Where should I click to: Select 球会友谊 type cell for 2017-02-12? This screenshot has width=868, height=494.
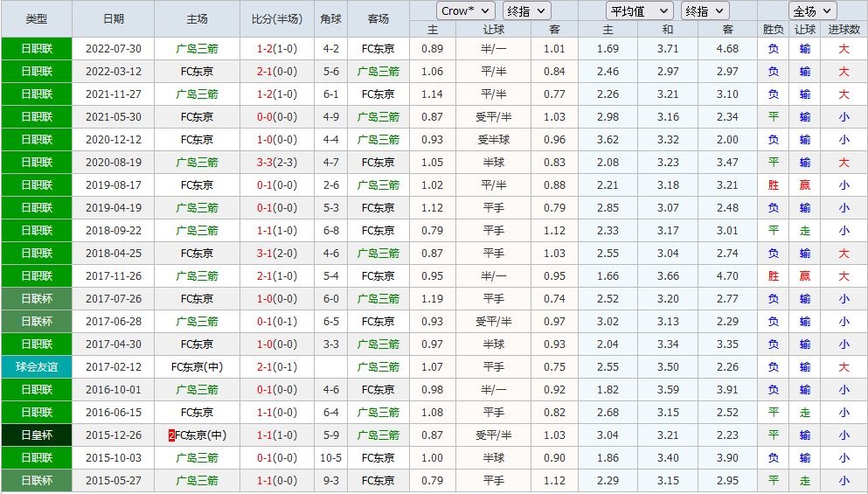tap(37, 366)
